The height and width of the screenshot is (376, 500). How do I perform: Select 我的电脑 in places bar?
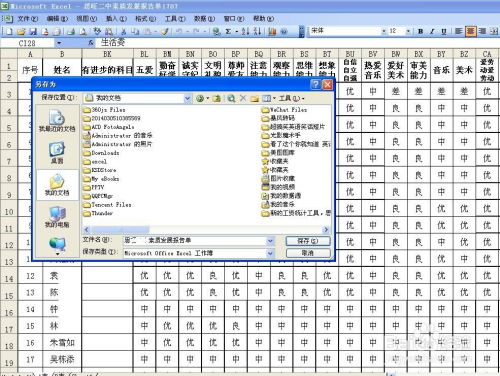[x=57, y=217]
